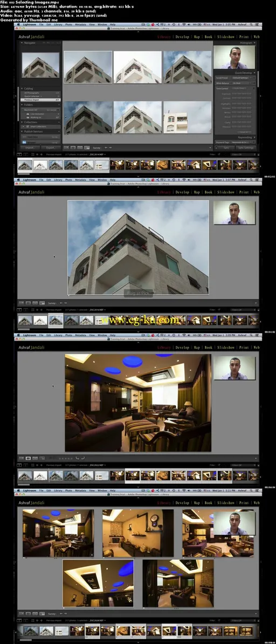Select wall clock interior photo, 3:11 PM frame

(138, 533)
